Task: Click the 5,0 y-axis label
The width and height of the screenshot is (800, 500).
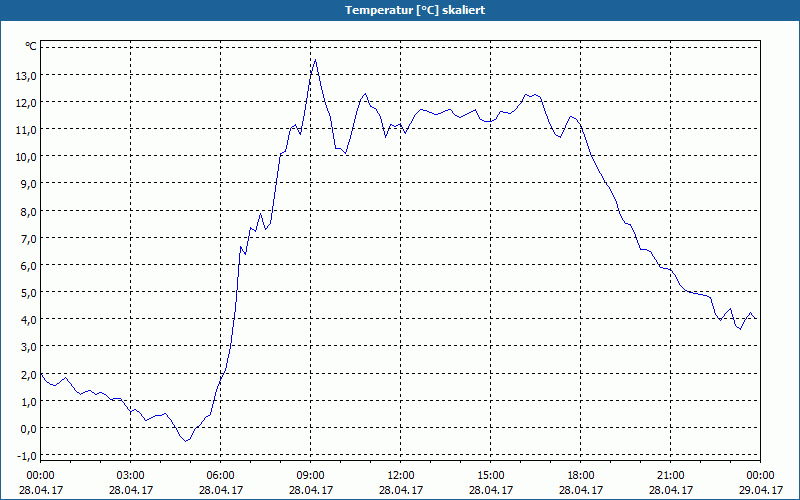Action: tap(25, 292)
